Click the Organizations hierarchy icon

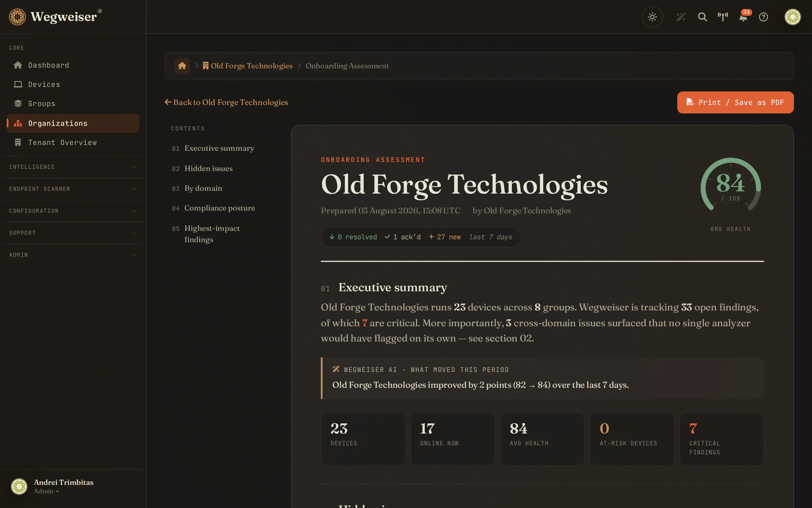pos(18,123)
